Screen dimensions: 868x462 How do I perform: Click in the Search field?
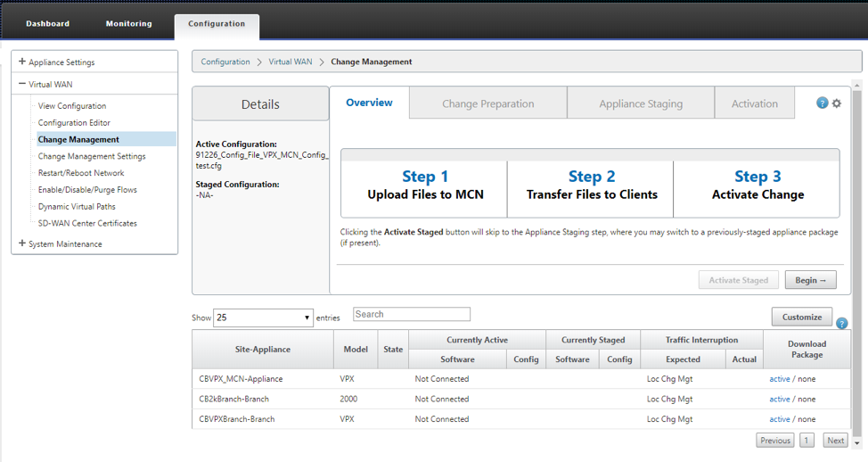click(x=412, y=314)
